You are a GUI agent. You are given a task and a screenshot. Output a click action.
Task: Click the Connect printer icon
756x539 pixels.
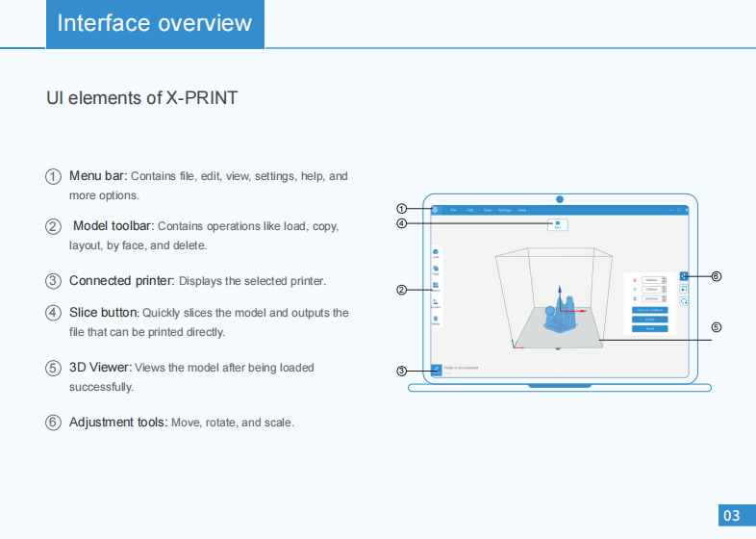[x=437, y=369]
